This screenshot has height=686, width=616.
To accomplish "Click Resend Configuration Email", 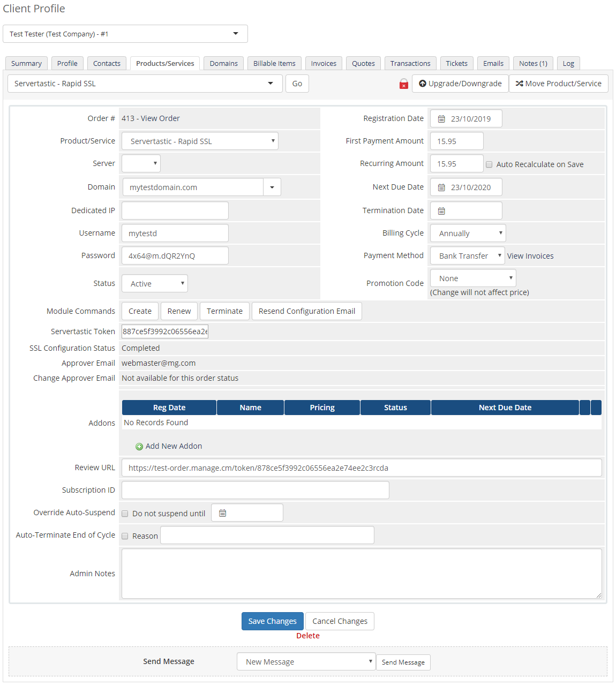I will (307, 311).
